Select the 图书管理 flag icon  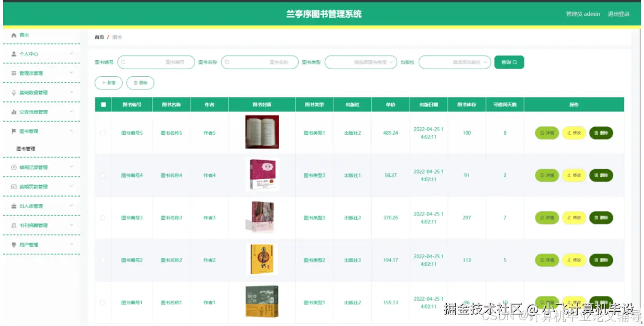point(15,131)
